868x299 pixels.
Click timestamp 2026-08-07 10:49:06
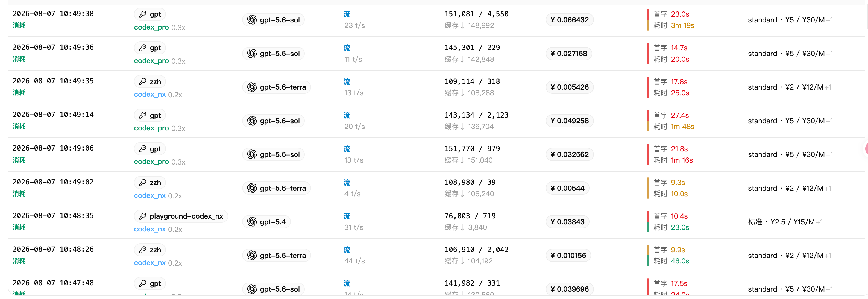(53, 148)
